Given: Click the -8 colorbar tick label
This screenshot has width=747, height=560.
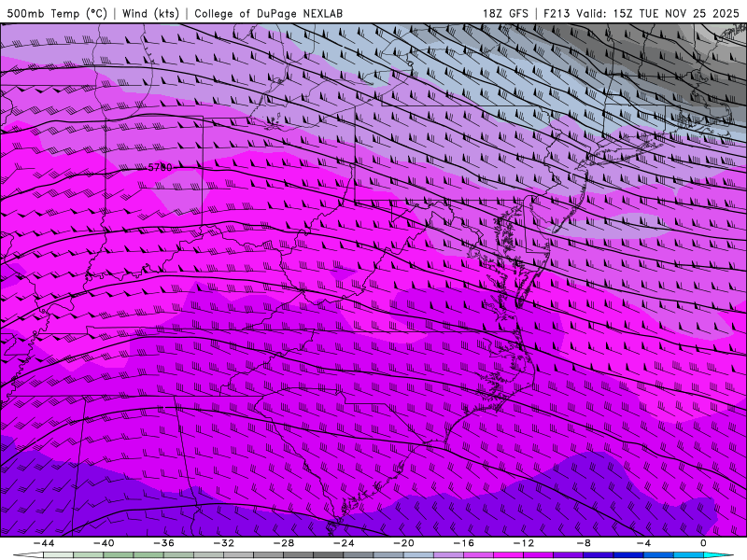Looking at the screenshot, I should [x=584, y=543].
